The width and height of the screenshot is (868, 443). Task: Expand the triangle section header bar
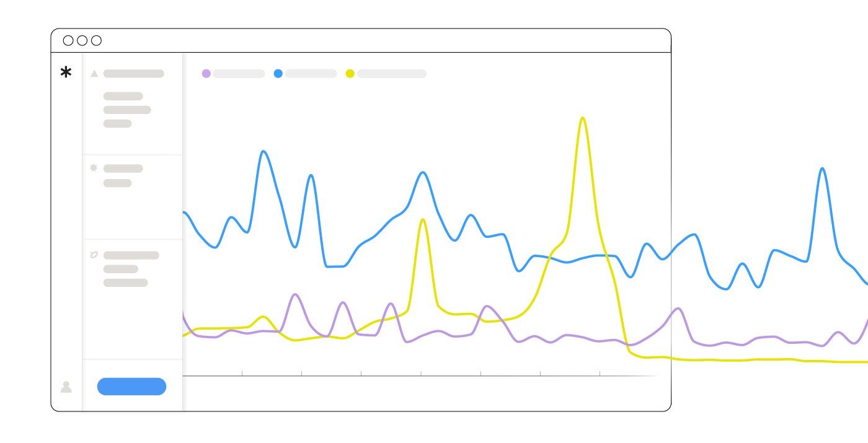tap(133, 74)
